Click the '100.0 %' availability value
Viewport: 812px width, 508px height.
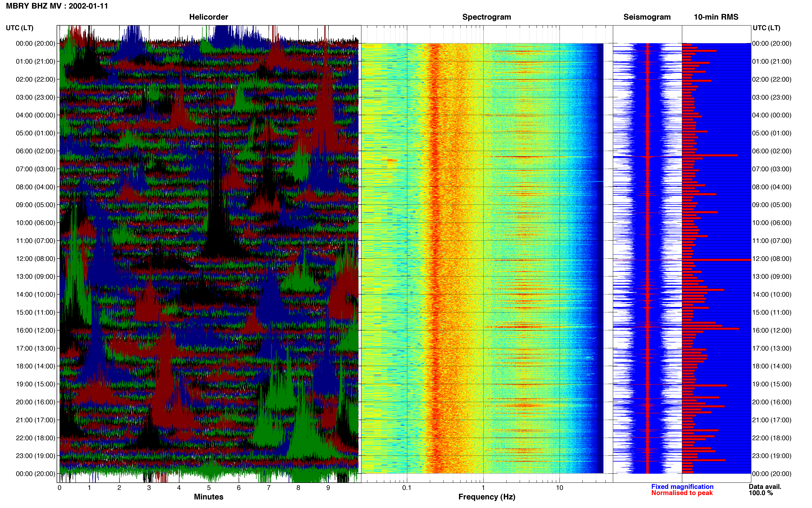(761, 493)
